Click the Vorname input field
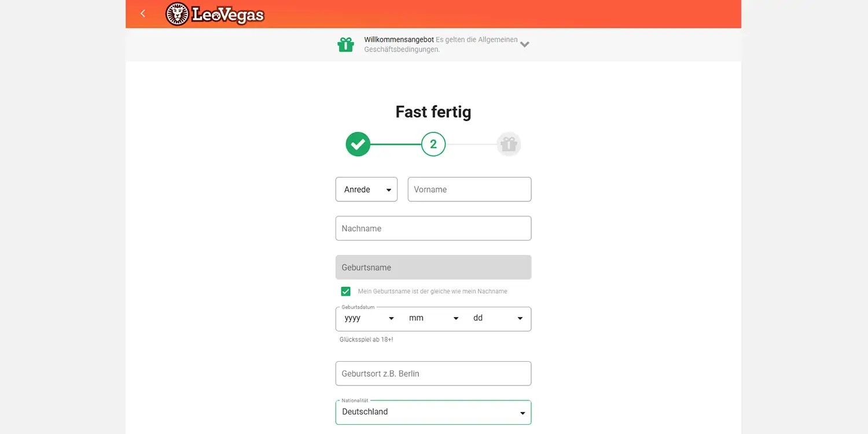The height and width of the screenshot is (434, 868). (x=469, y=189)
